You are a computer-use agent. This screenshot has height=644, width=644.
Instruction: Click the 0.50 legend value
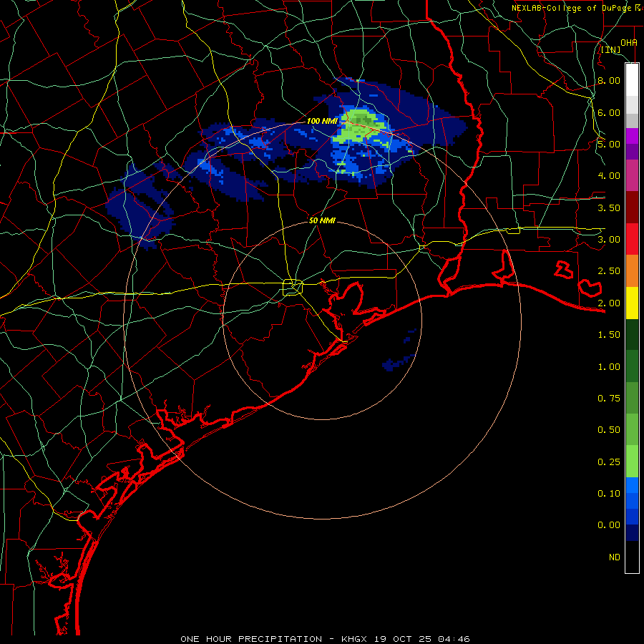(x=609, y=430)
